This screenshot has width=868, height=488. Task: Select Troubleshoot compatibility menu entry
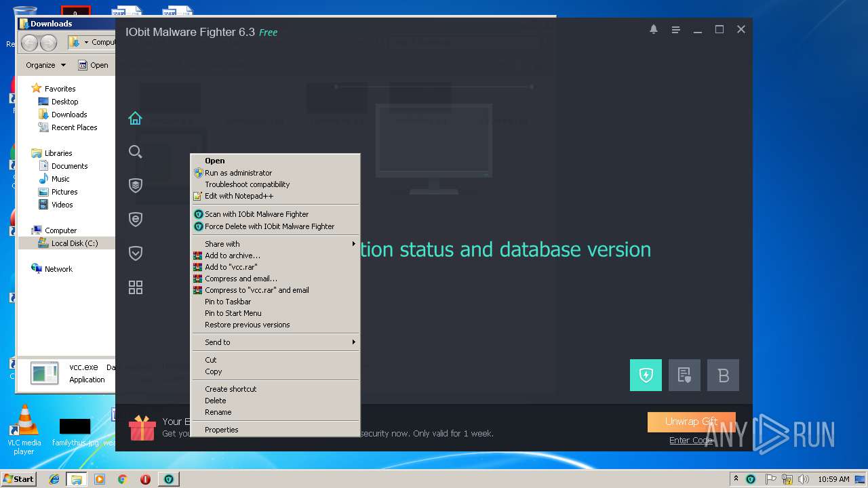[275, 184]
